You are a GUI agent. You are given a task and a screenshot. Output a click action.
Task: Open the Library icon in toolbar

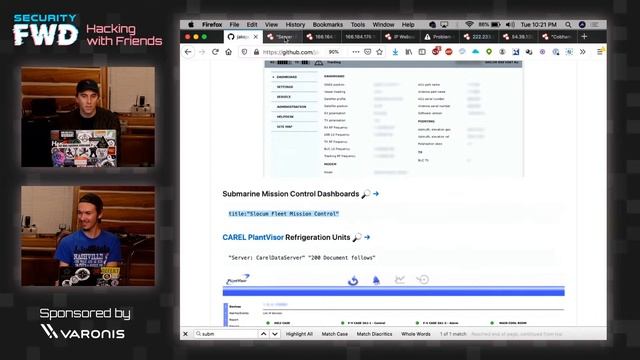(x=409, y=52)
